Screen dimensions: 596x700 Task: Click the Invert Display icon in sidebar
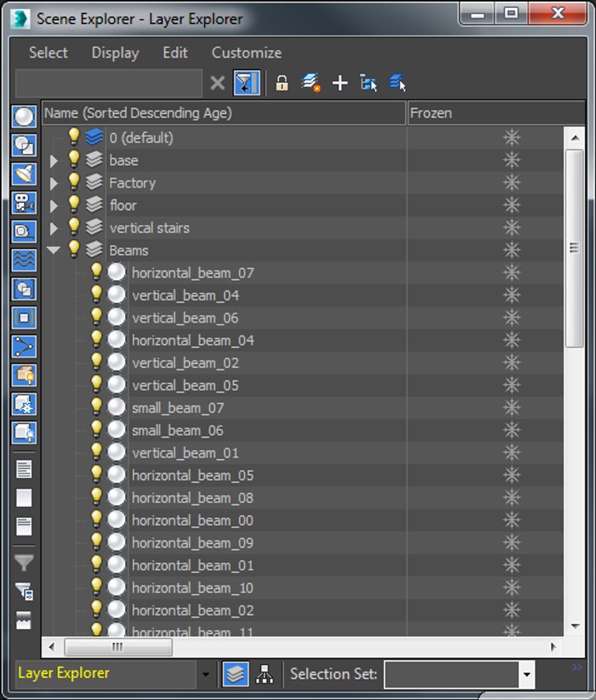[x=23, y=526]
